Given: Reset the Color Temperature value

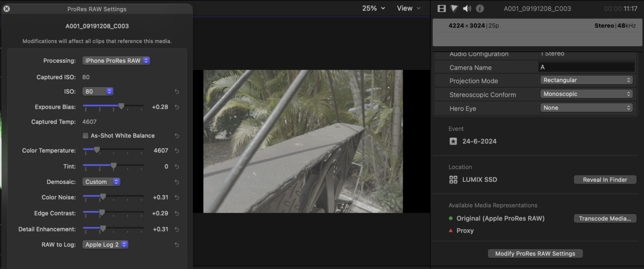Looking at the screenshot, I should (x=177, y=151).
